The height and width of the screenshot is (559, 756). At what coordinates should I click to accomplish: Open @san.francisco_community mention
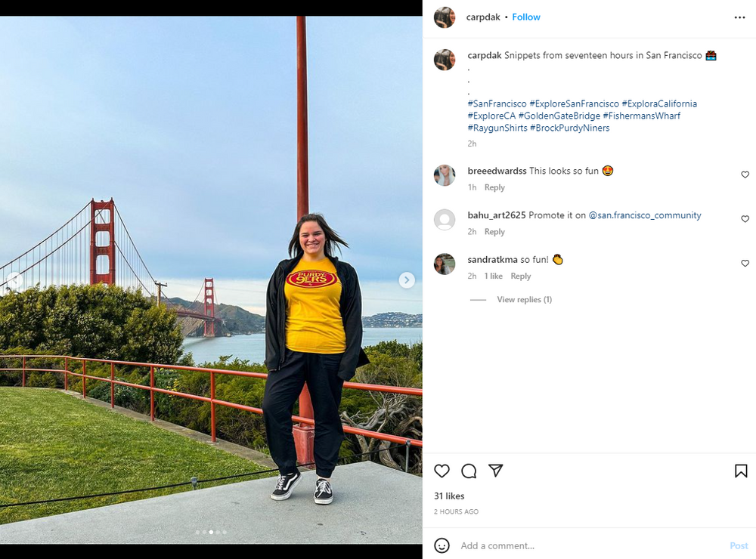[645, 215]
